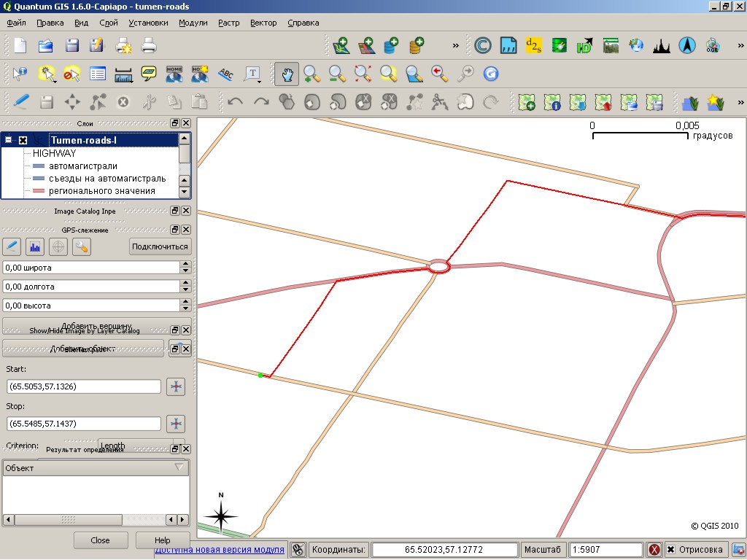Click the Print Composer printer icon
Image resolution: width=747 pixels, height=560 pixels.
click(149, 46)
